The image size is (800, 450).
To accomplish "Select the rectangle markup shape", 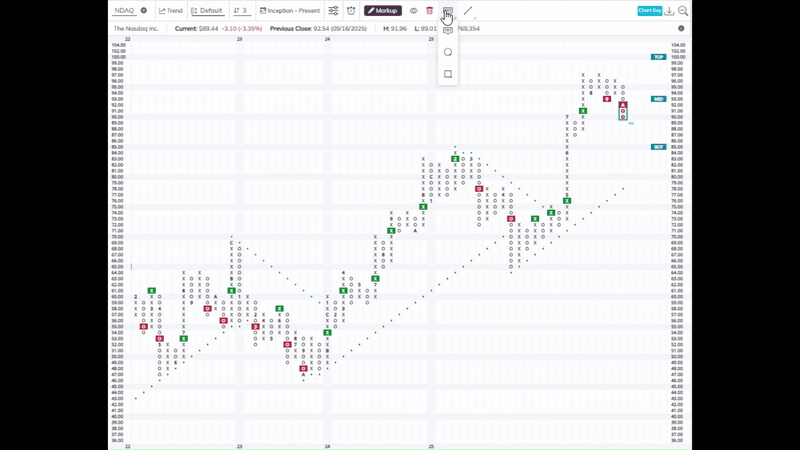I will point(447,74).
